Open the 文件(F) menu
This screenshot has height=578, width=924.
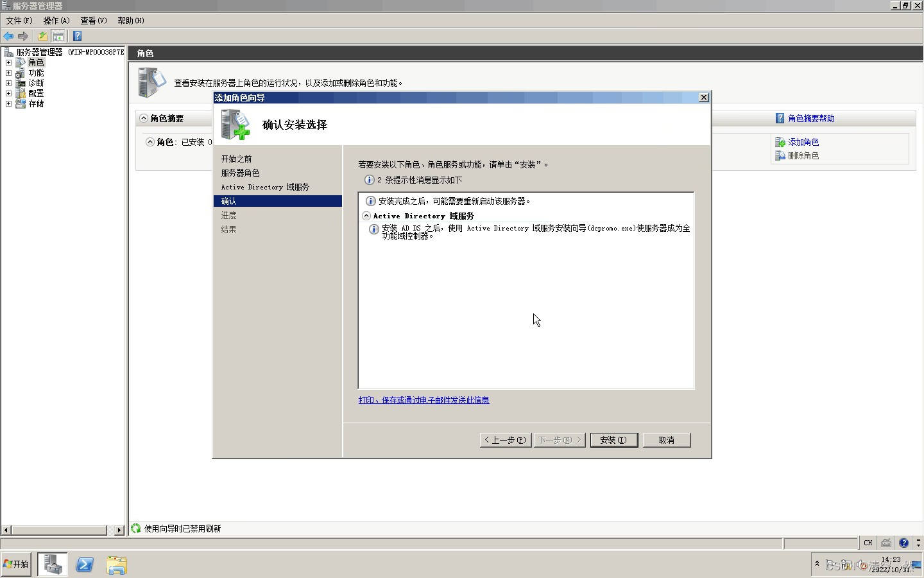(x=19, y=21)
